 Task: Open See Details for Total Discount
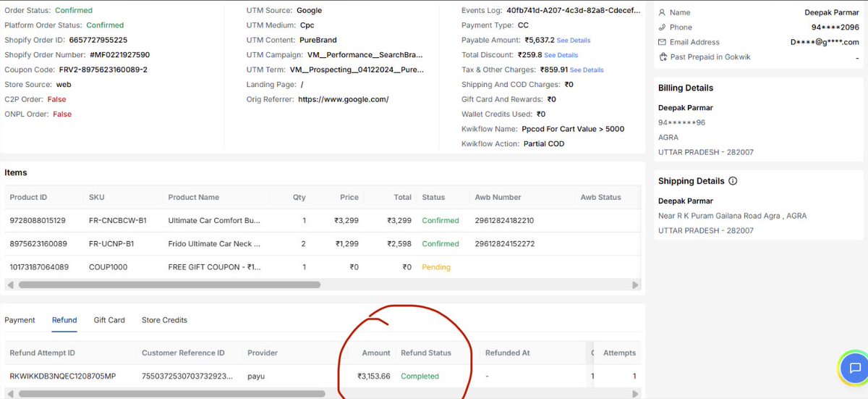(561, 55)
